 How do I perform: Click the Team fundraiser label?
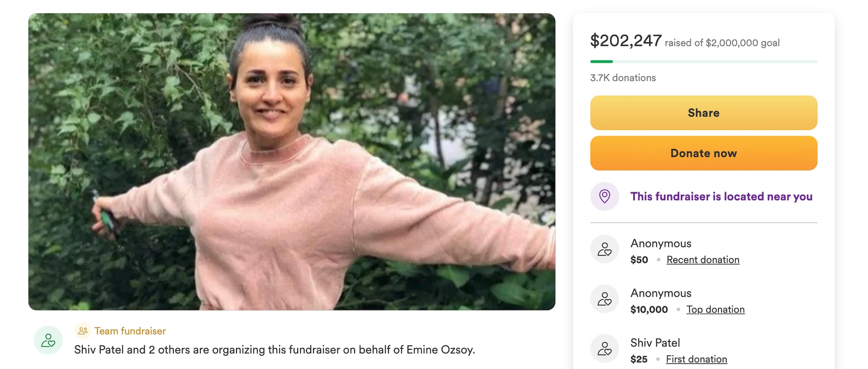(130, 331)
